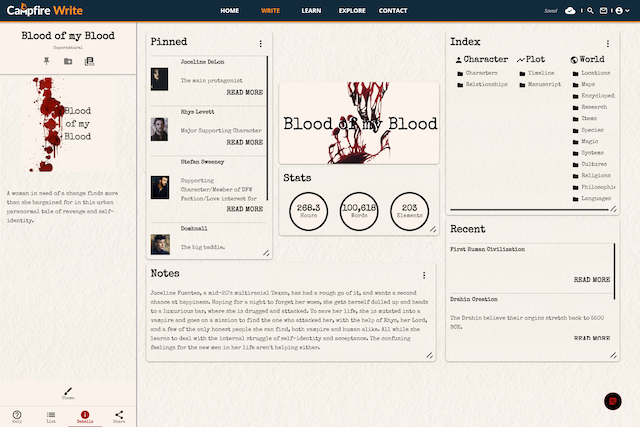Viewport: 640px width, 427px height.
Task: Click the Drahin Creation recent entry title
Action: pyautogui.click(x=473, y=299)
